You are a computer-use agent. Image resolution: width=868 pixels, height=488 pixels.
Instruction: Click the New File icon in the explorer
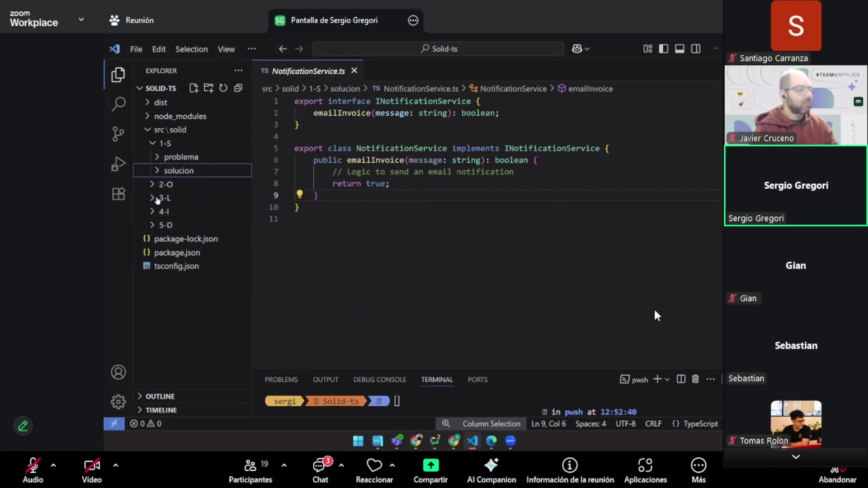(193, 88)
